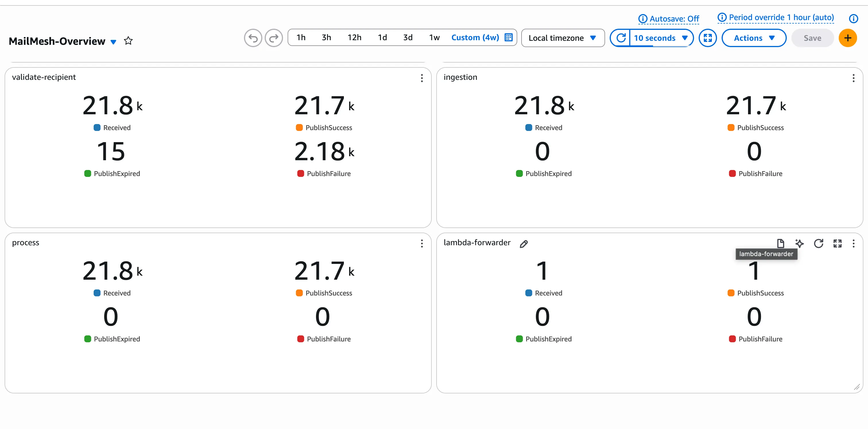This screenshot has height=429, width=868.
Task: Maximize the lambda-forwarder widget
Action: pyautogui.click(x=837, y=243)
